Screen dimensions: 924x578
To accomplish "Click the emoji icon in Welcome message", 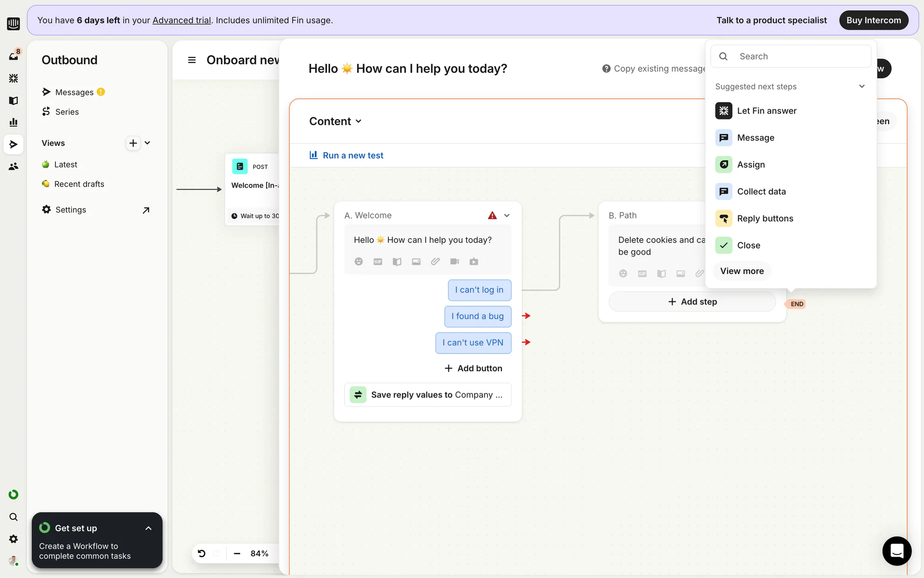I will coord(359,262).
